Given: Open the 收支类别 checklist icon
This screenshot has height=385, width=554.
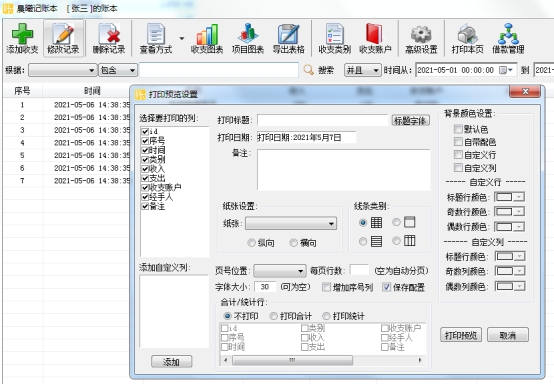Looking at the screenshot, I should 335,34.
